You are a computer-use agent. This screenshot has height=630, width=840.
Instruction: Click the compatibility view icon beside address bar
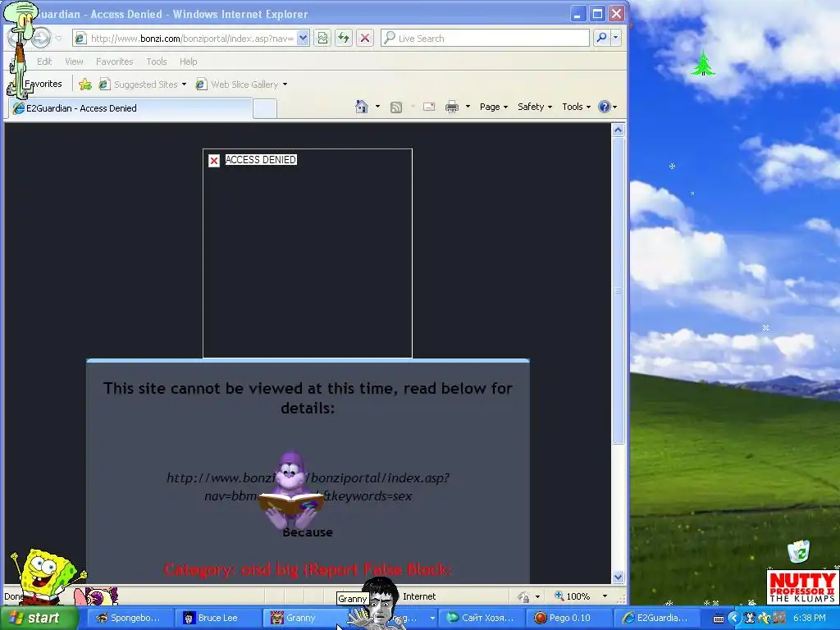tap(322, 38)
